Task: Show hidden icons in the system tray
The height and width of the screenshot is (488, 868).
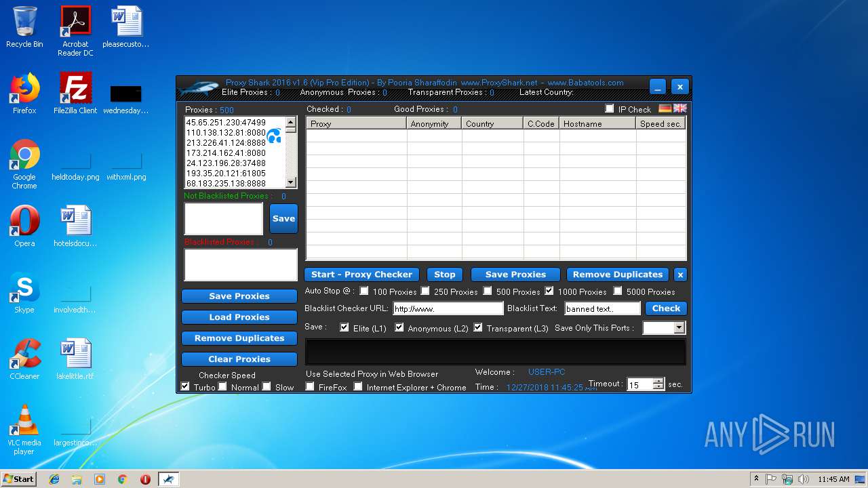Action: pyautogui.click(x=756, y=479)
